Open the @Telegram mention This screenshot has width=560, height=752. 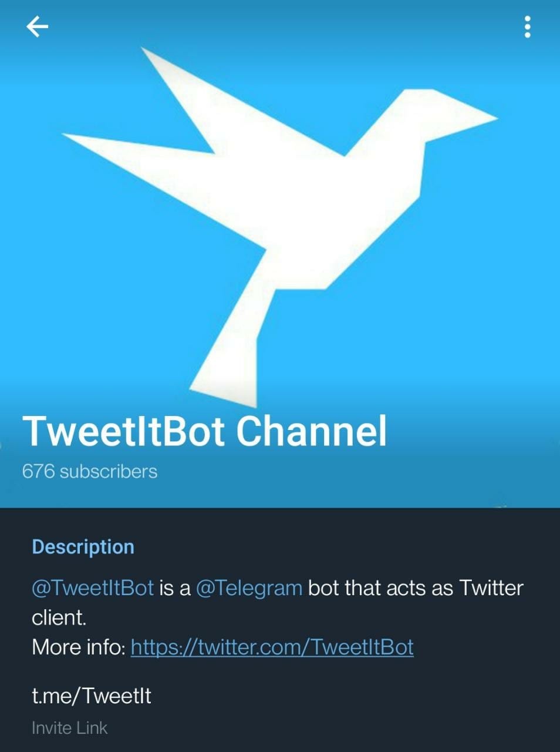tap(248, 587)
